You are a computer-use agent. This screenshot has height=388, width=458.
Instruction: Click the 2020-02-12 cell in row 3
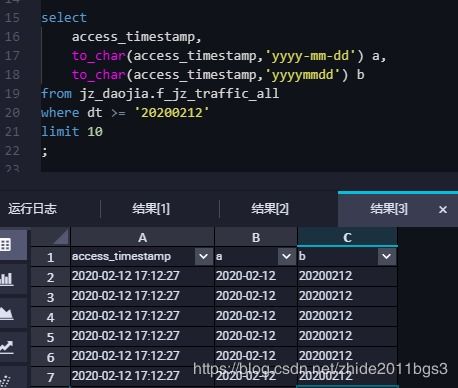(256, 296)
